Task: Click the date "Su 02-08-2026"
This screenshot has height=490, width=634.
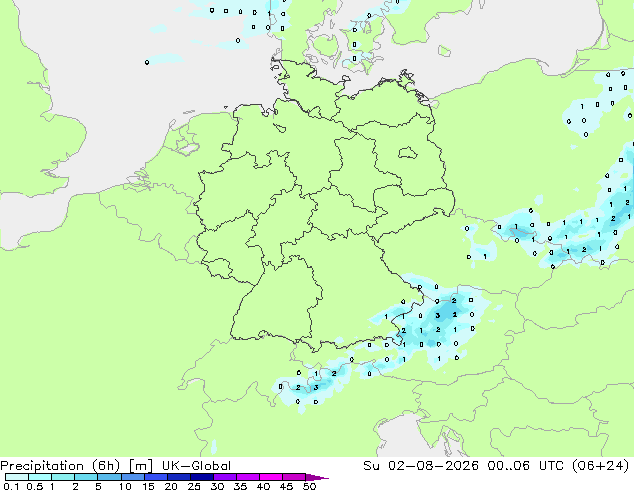Action: 421,466
